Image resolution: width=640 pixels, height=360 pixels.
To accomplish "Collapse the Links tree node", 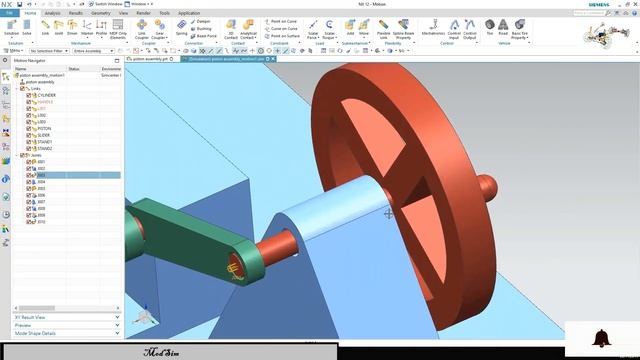I will (x=17, y=89).
